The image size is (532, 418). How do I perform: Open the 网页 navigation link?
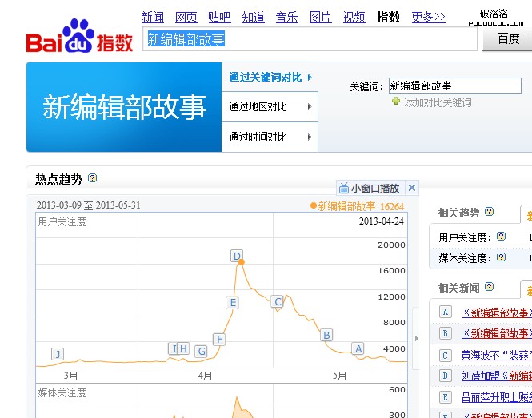pos(186,17)
